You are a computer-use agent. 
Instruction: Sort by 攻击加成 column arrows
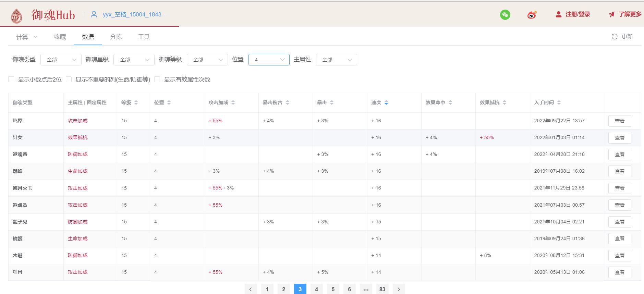tap(233, 102)
